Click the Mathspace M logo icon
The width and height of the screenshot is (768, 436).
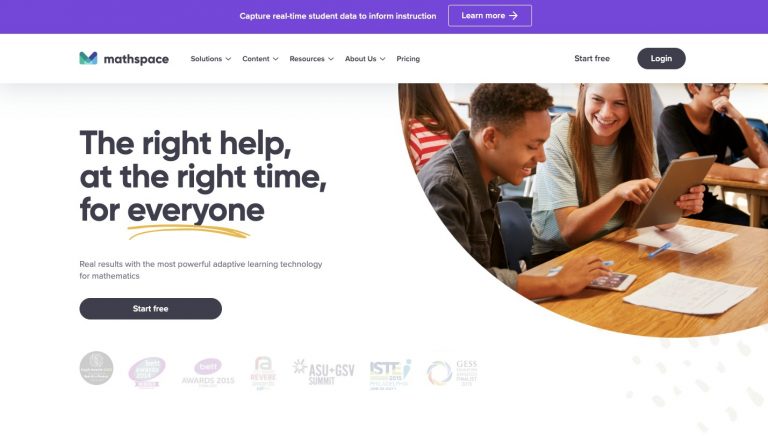[88, 58]
